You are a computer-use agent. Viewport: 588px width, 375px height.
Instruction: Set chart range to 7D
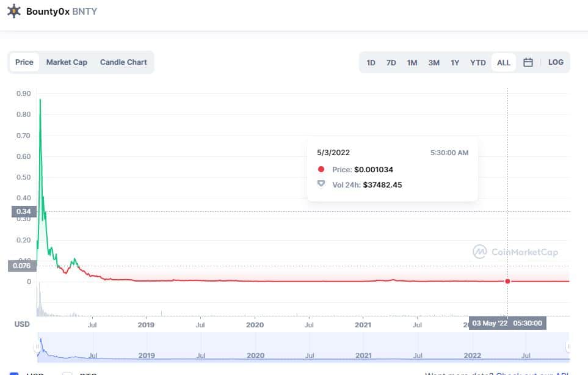tap(391, 63)
